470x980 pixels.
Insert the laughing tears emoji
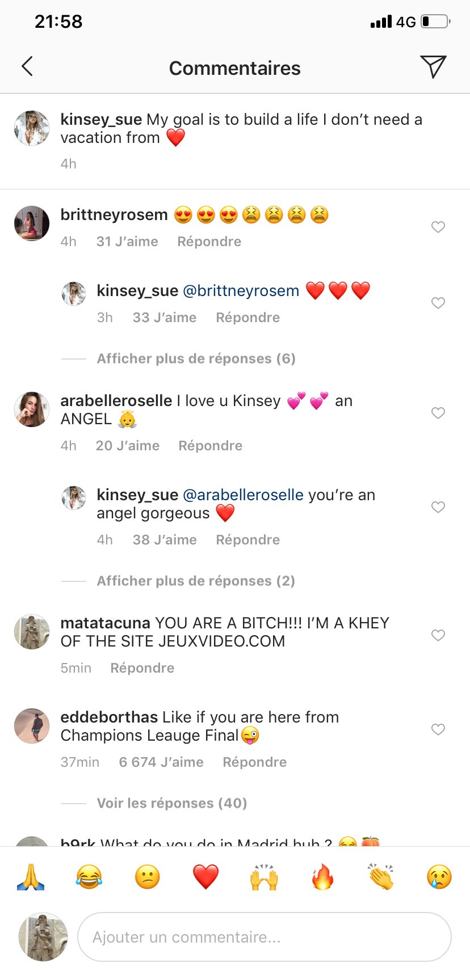tap(89, 877)
